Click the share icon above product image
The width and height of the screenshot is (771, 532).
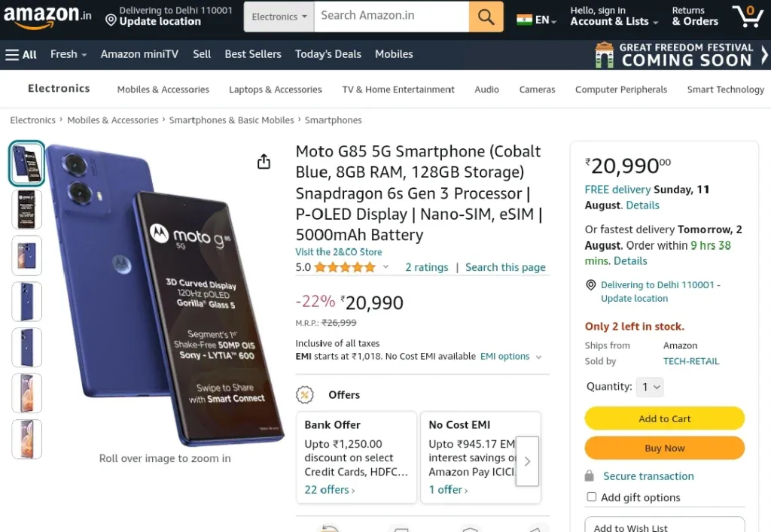[264, 161]
